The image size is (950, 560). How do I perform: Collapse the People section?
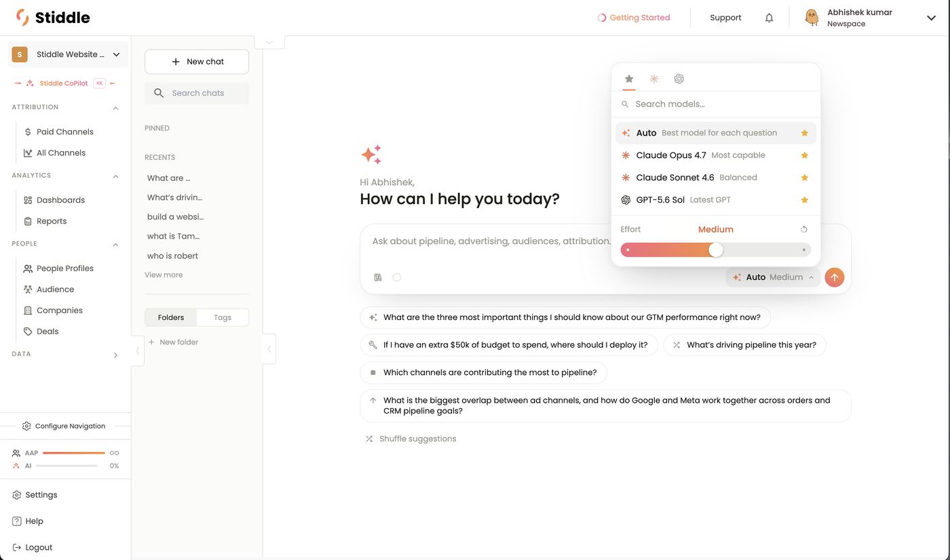coord(115,244)
